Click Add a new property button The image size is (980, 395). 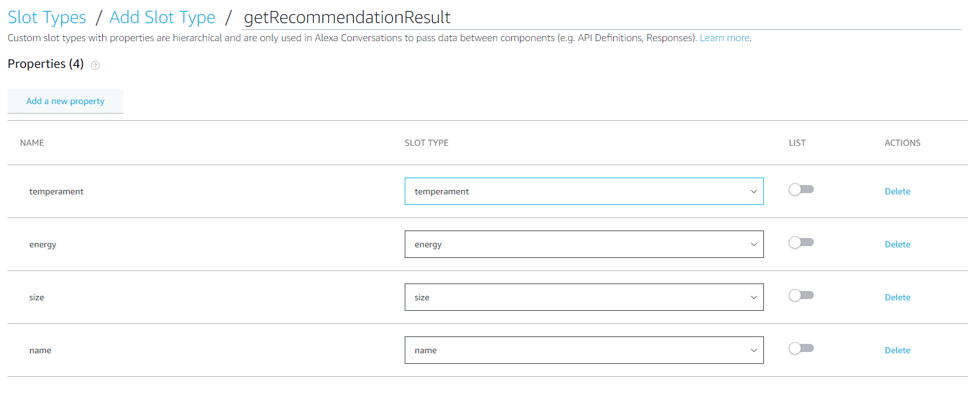click(x=65, y=101)
